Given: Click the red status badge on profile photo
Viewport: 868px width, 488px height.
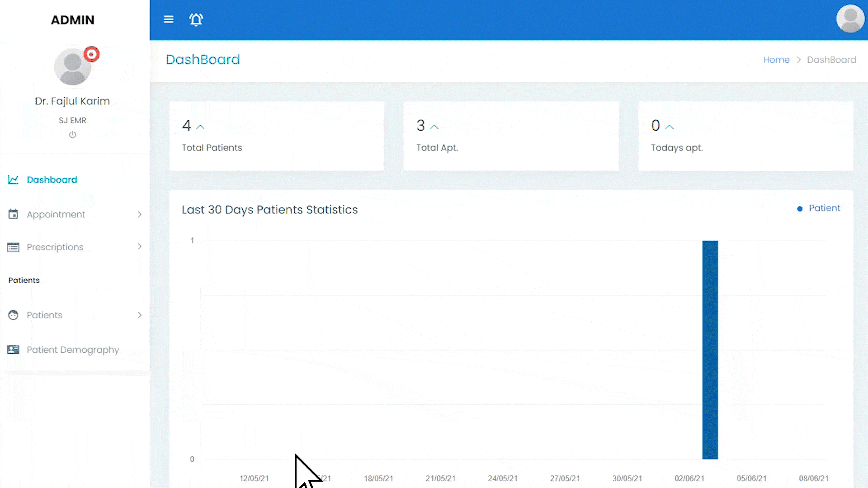Looking at the screenshot, I should [x=92, y=55].
